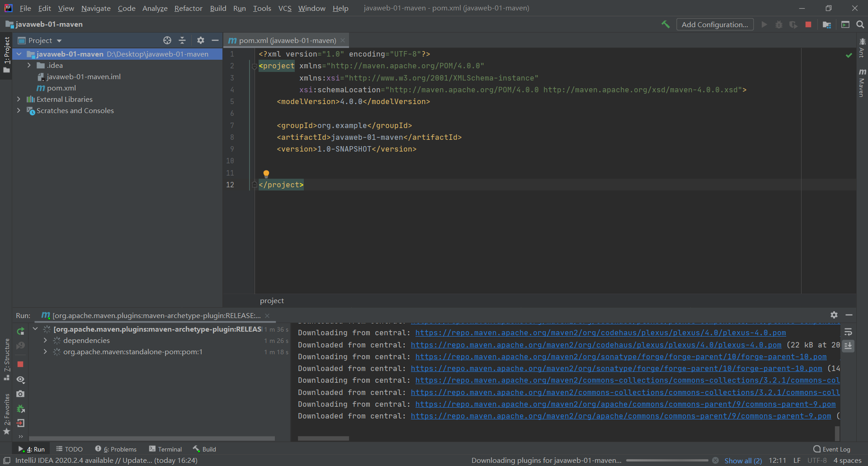Viewport: 868px width, 466px height.
Task: Open the Navigate menu
Action: [x=96, y=8]
